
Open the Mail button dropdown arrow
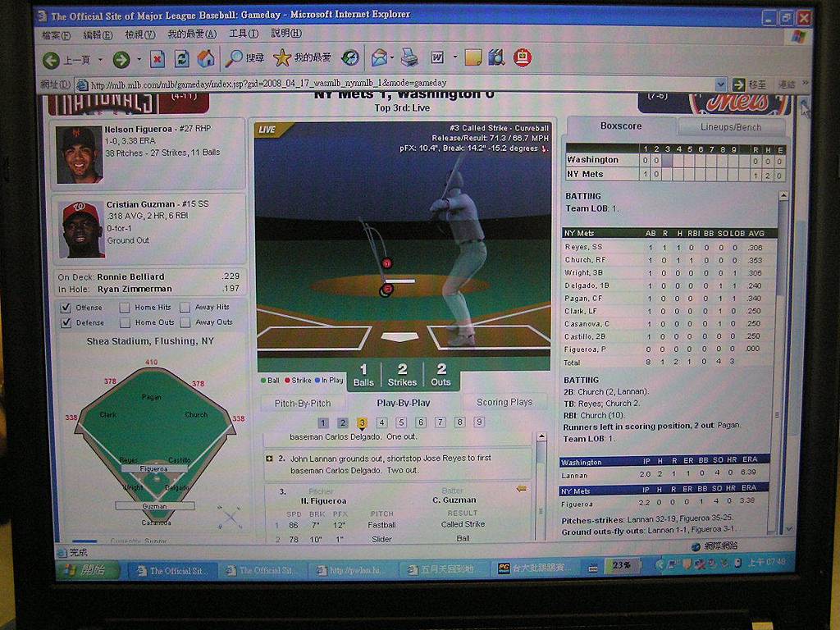[x=393, y=57]
